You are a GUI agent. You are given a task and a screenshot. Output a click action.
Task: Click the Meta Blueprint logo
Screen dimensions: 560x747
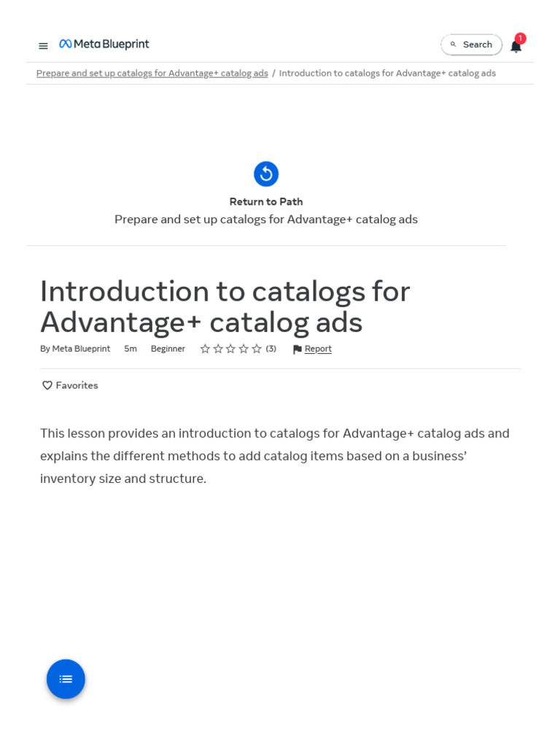point(104,44)
